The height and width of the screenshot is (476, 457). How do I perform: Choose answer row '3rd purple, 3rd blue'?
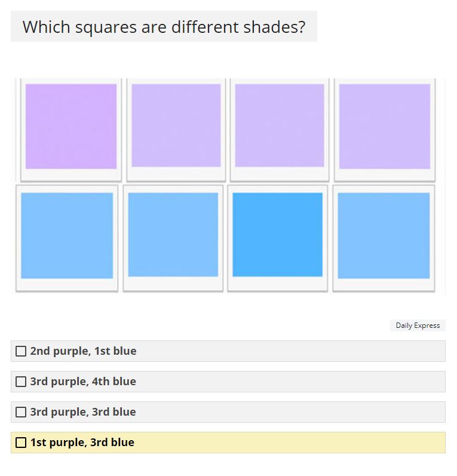[x=228, y=412]
